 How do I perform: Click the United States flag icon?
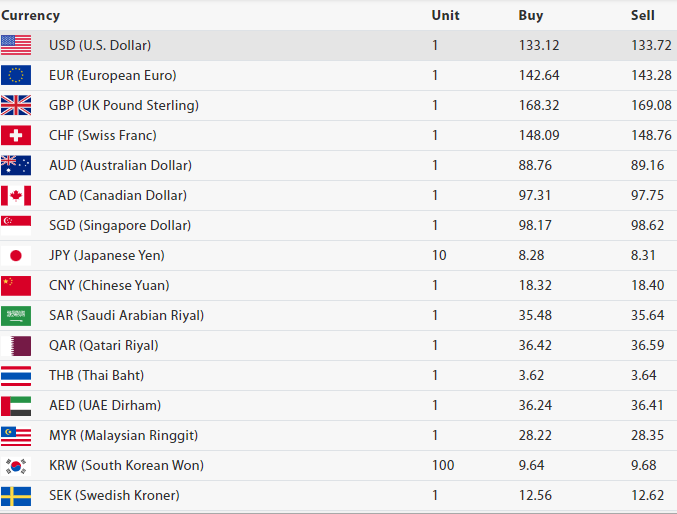point(16,45)
